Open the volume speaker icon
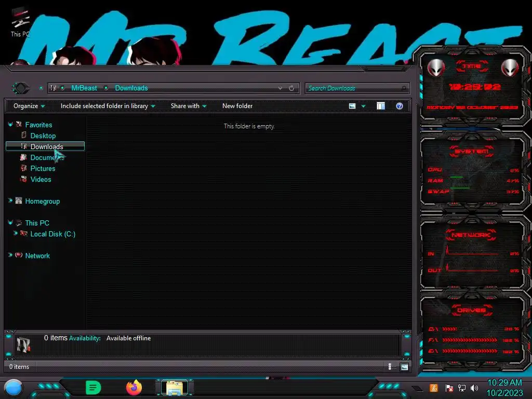 (474, 388)
